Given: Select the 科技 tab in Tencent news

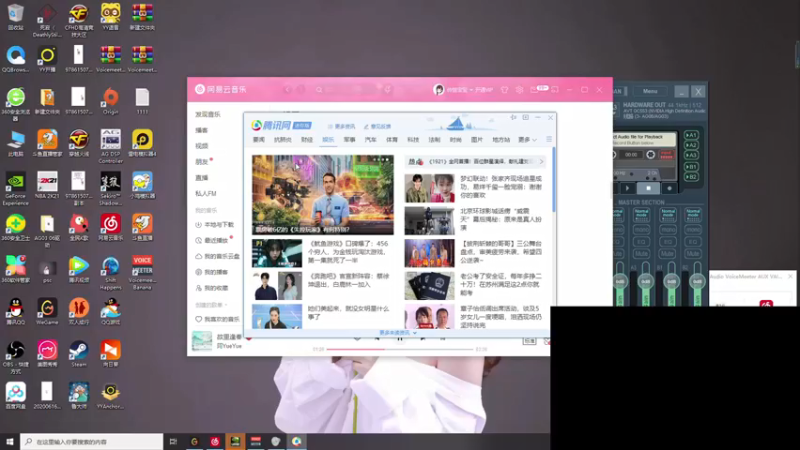Looking at the screenshot, I should pyautogui.click(x=413, y=139).
